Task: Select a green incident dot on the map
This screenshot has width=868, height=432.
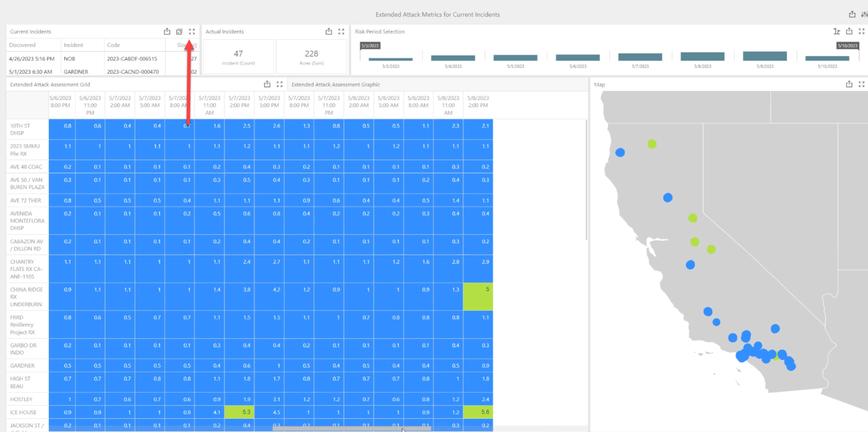Action: pyautogui.click(x=651, y=144)
